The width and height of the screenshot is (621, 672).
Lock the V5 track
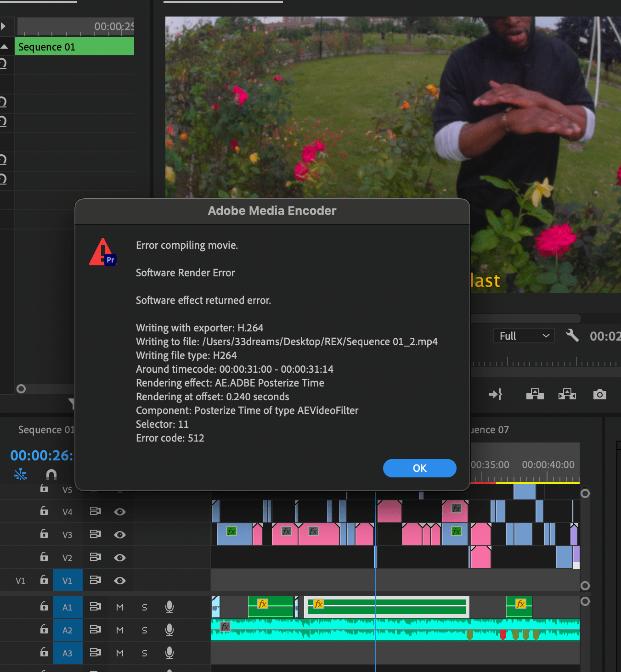[44, 488]
